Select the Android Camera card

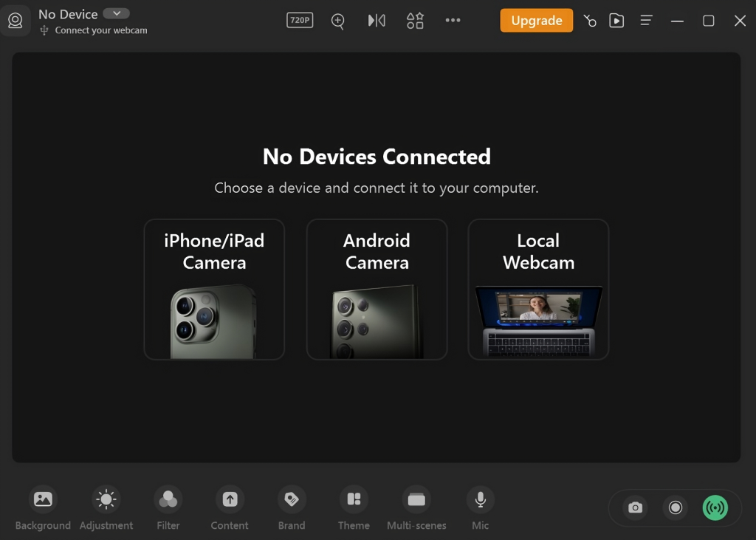pos(377,290)
